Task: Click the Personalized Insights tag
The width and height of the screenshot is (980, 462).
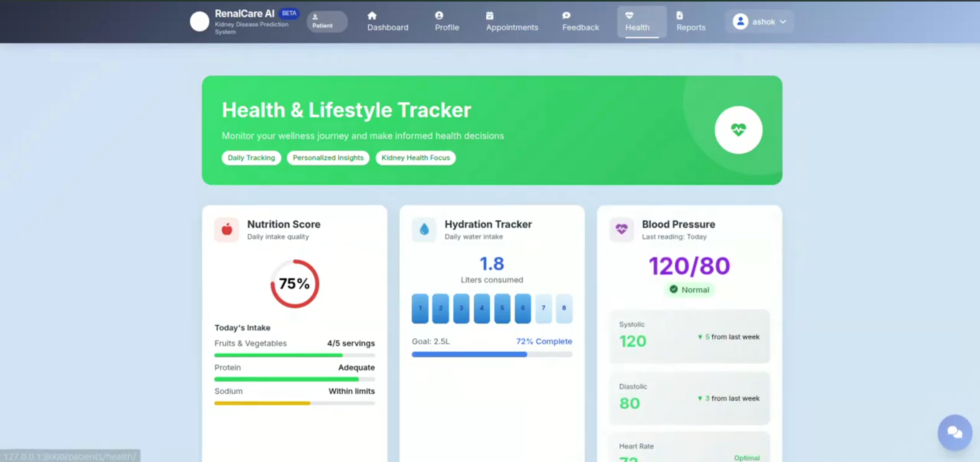Action: 328,158
